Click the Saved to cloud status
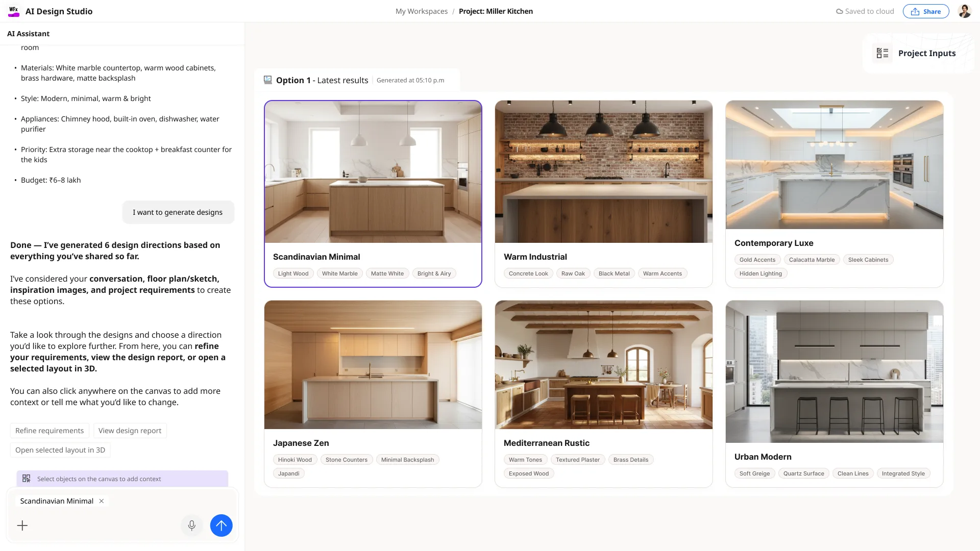The image size is (980, 551). click(x=865, y=11)
